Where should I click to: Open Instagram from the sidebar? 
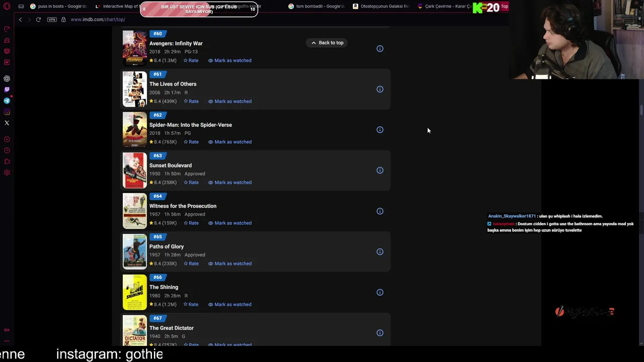point(7,112)
